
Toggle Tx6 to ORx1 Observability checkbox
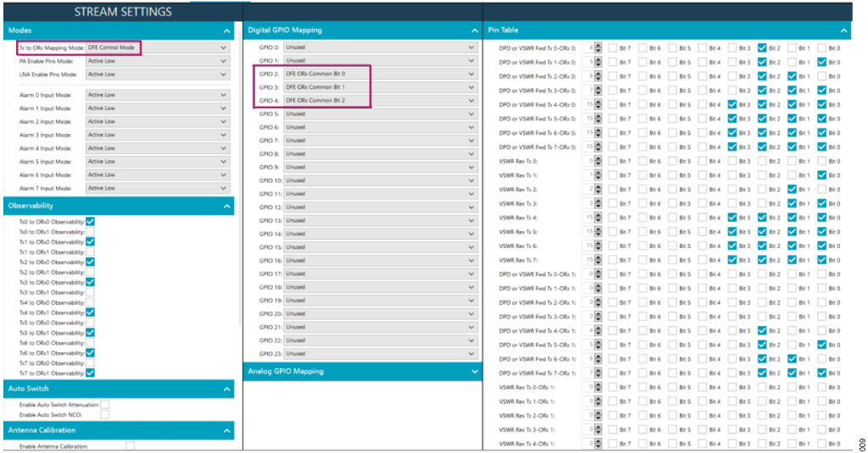[90, 353]
